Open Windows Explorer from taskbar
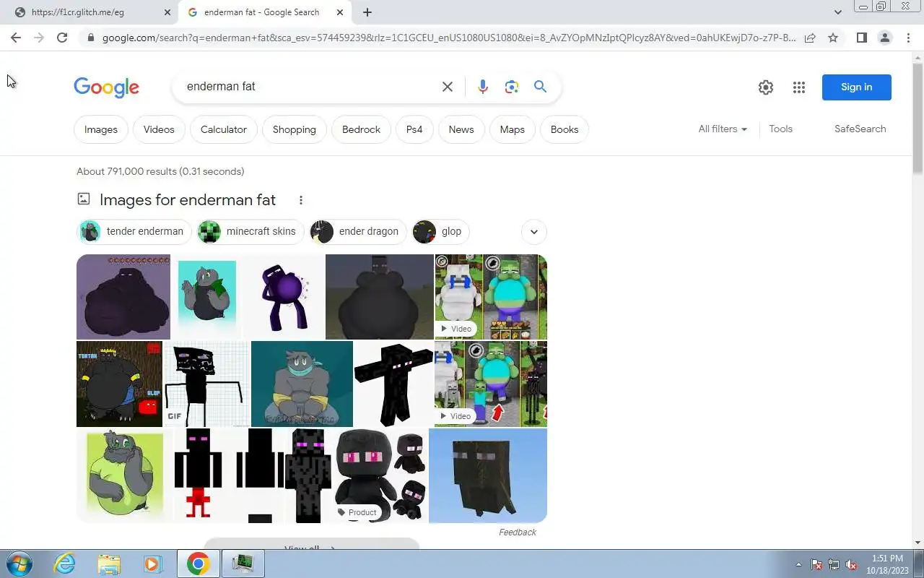 tap(109, 564)
